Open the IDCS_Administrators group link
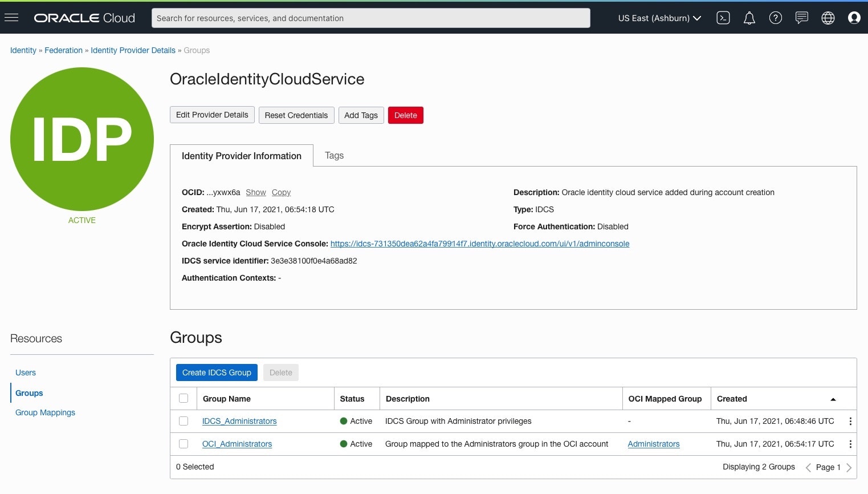Viewport: 868px width, 494px height. point(239,421)
